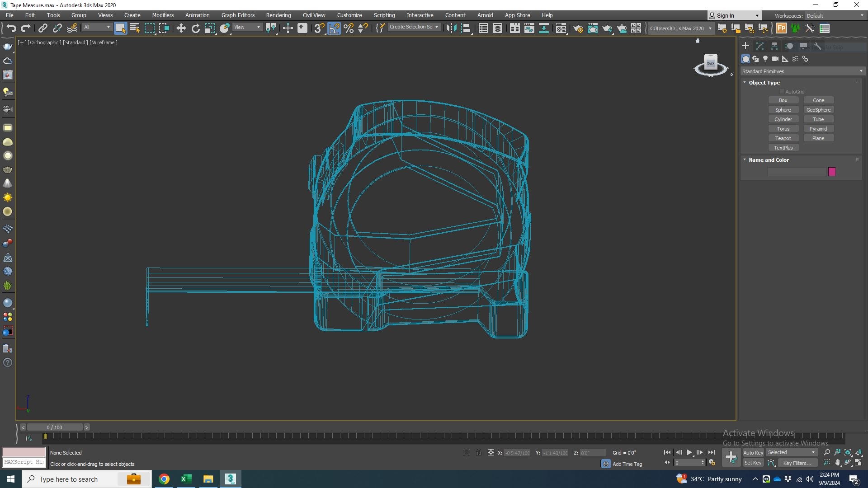The image size is (868, 488).
Task: Open the Curve Editor icon
Action: point(529,28)
